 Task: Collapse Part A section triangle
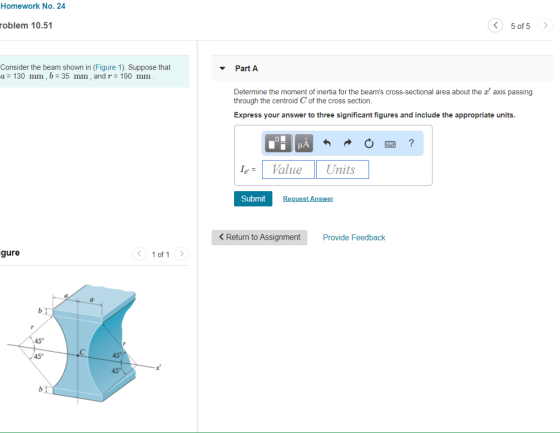pyautogui.click(x=222, y=68)
